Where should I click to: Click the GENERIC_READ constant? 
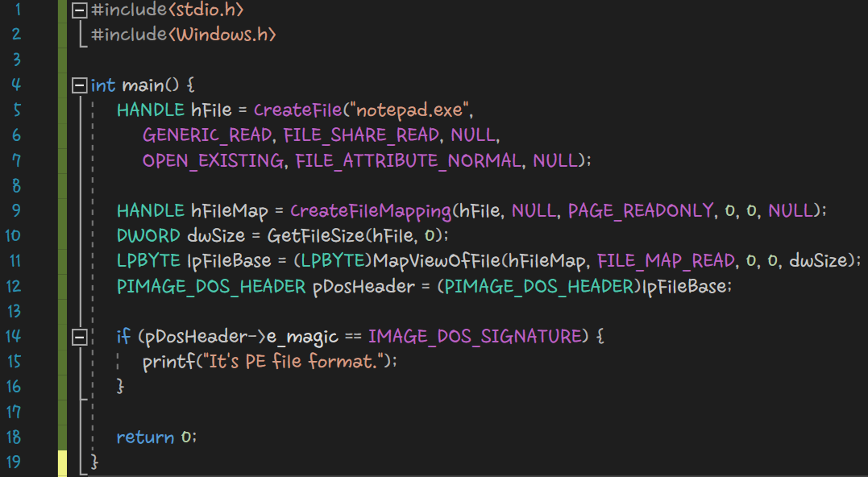pyautogui.click(x=208, y=135)
